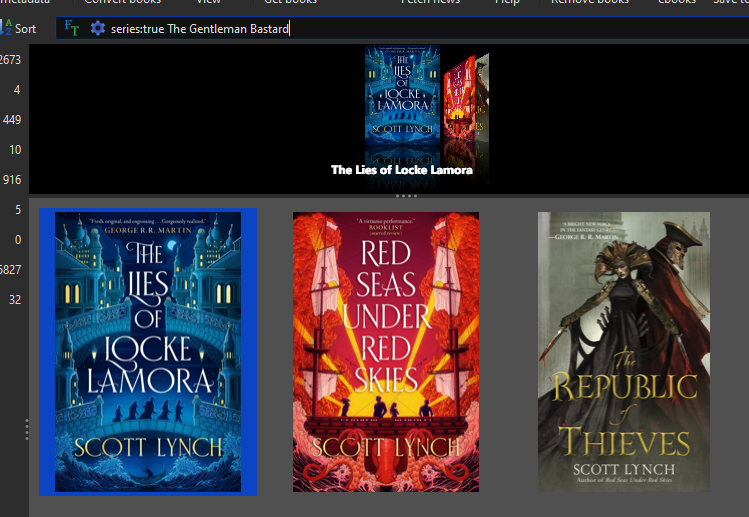Select Red Seas Under Red Skies cover
The image size is (749, 517).
coord(386,352)
